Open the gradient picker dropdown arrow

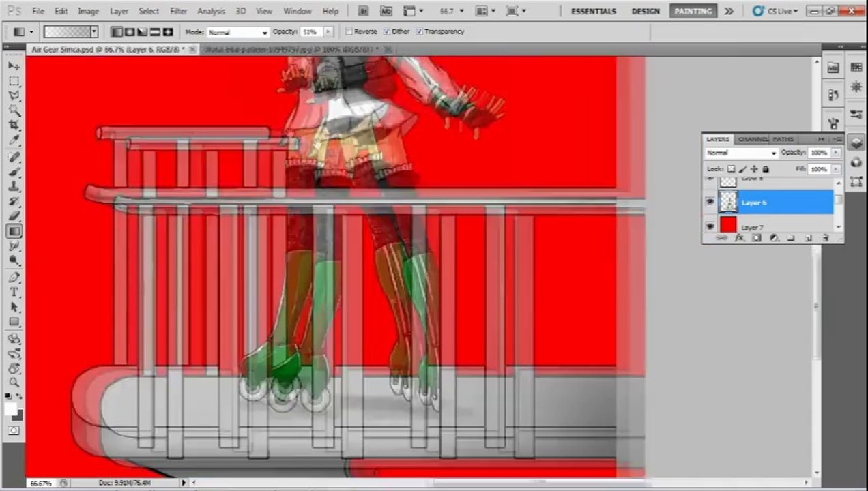click(93, 32)
